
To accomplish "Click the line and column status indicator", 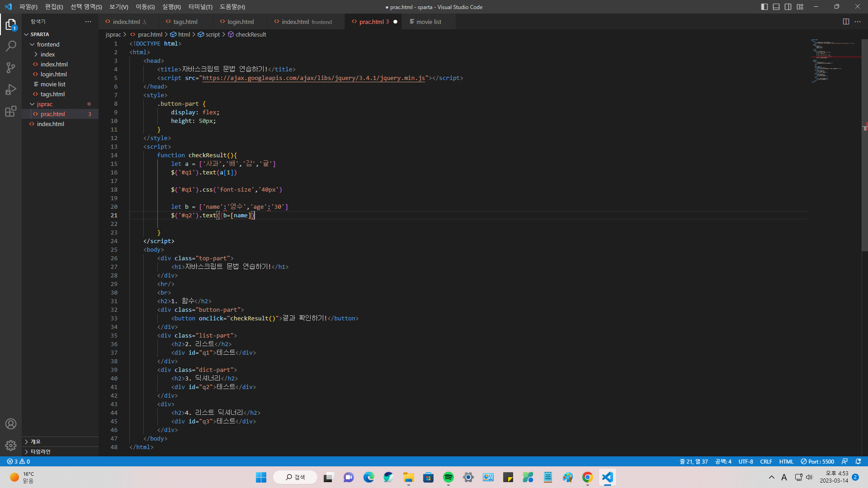I will [694, 461].
